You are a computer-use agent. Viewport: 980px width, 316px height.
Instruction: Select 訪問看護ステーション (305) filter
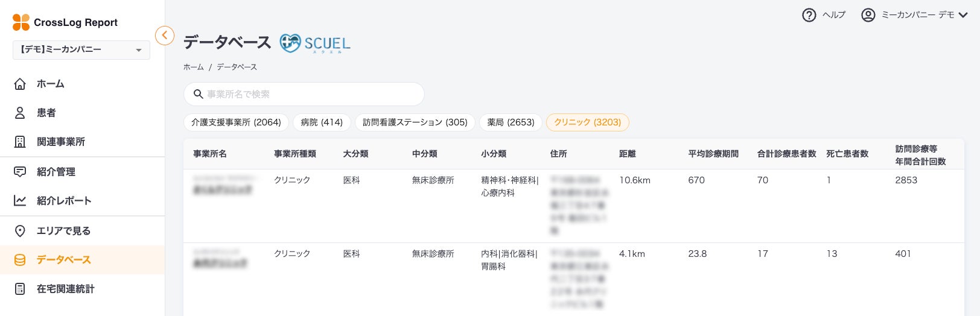415,122
